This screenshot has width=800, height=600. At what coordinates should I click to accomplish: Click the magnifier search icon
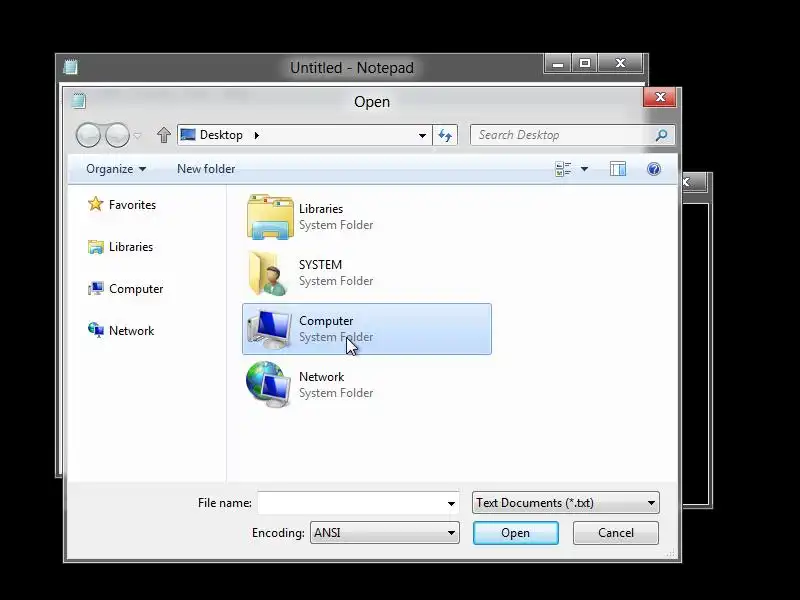click(x=661, y=135)
